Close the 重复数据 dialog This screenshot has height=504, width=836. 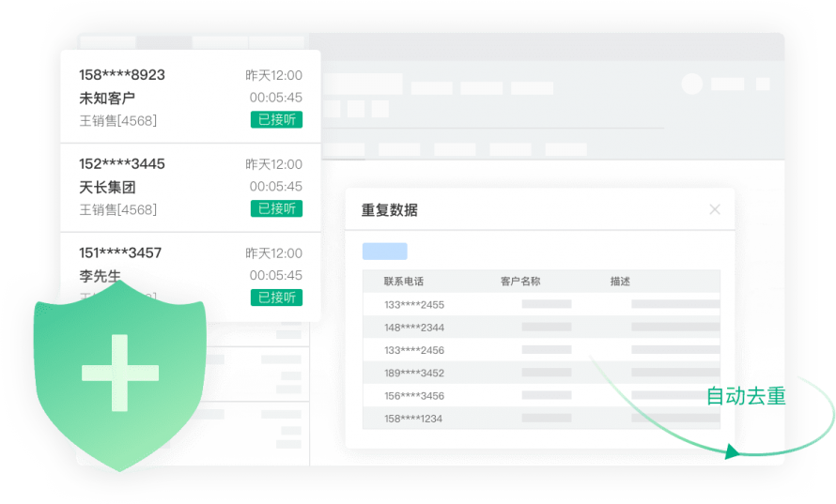point(715,209)
